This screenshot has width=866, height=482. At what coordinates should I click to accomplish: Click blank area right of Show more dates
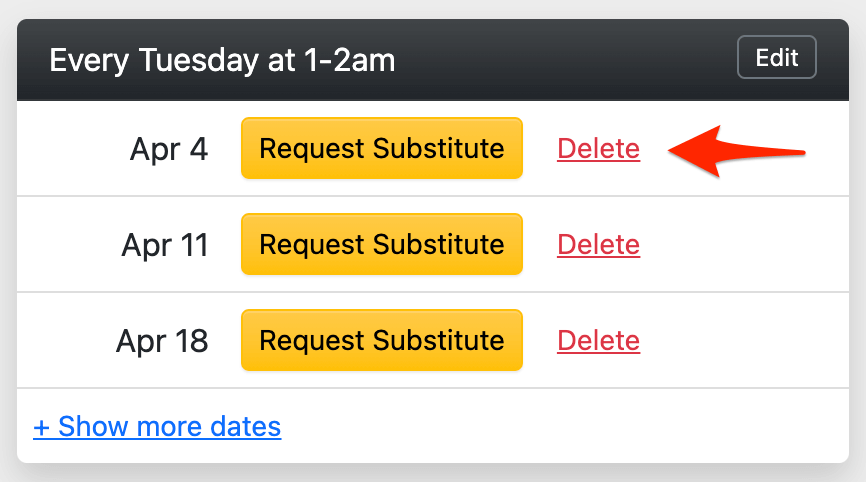(560, 427)
